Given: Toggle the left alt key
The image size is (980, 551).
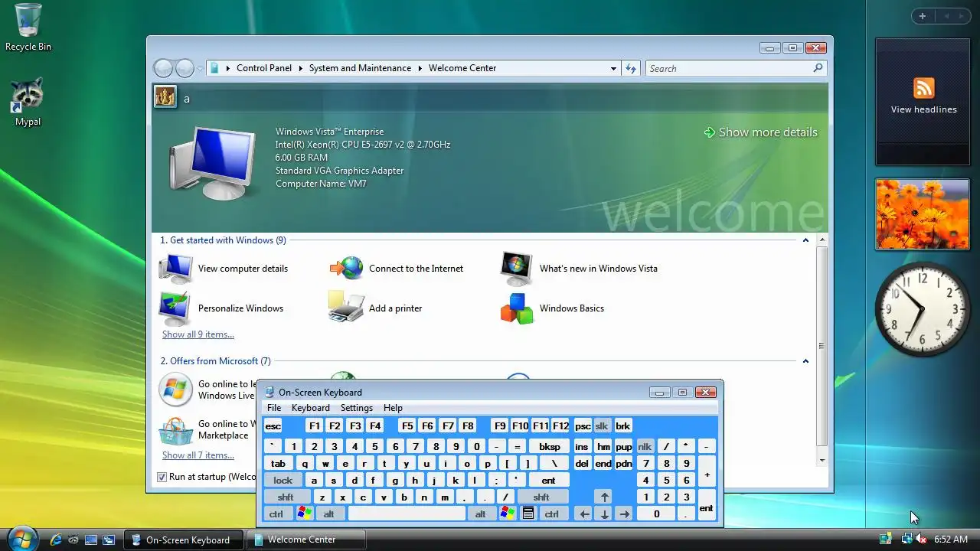Looking at the screenshot, I should coord(329,514).
